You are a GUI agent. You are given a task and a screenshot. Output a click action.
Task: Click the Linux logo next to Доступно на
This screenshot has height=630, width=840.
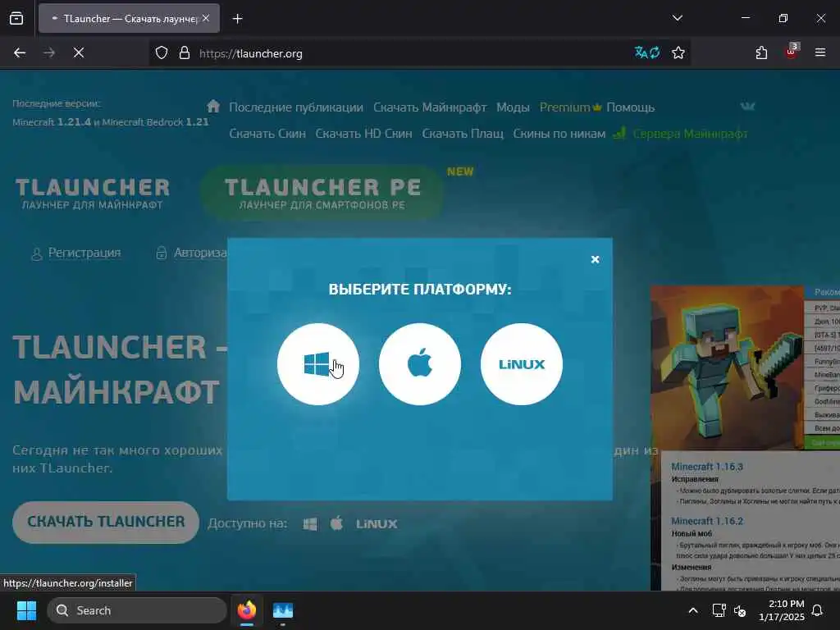(377, 524)
